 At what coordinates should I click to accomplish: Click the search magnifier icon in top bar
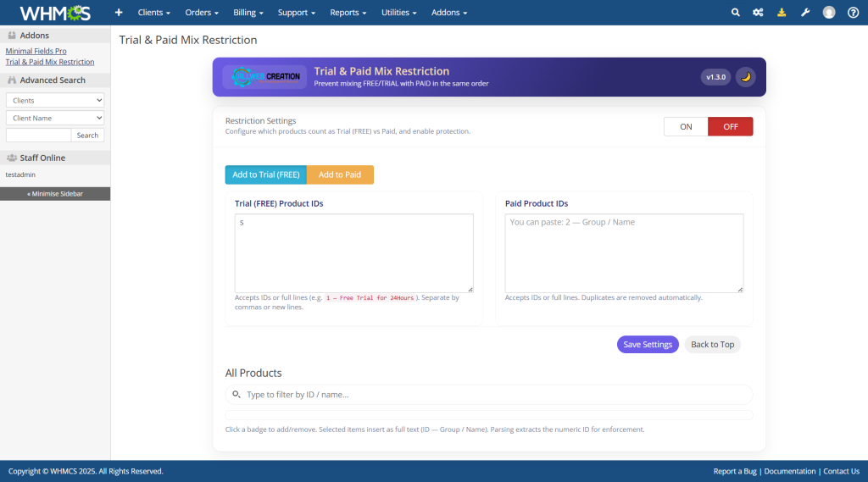tap(735, 13)
